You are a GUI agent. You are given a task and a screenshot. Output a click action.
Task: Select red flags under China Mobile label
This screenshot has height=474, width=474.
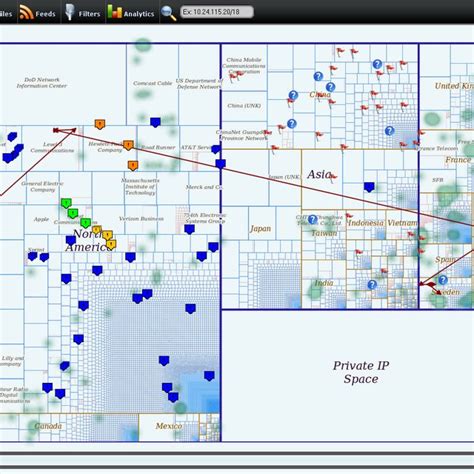[236, 77]
